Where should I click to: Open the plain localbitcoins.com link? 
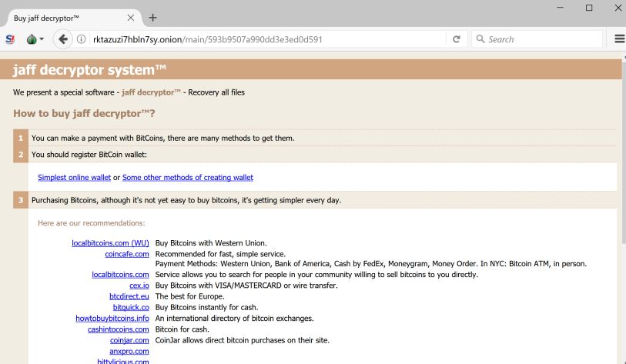coord(120,275)
